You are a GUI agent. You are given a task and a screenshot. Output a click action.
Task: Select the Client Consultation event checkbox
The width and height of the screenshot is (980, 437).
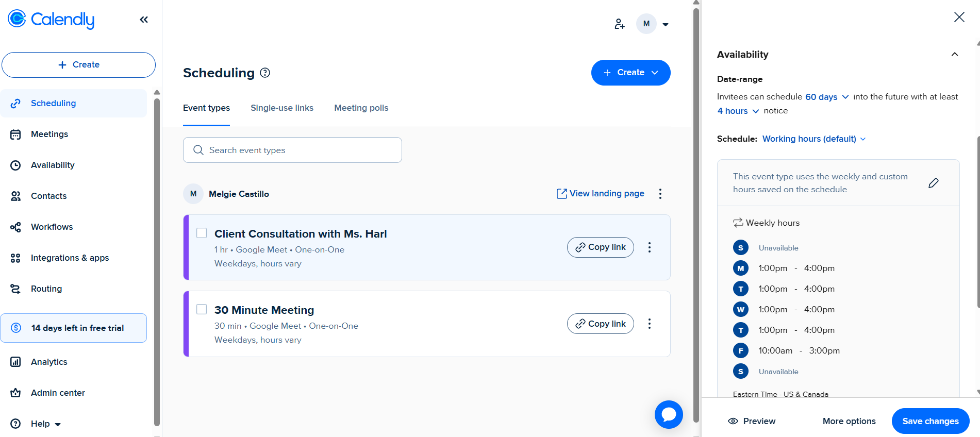202,233
